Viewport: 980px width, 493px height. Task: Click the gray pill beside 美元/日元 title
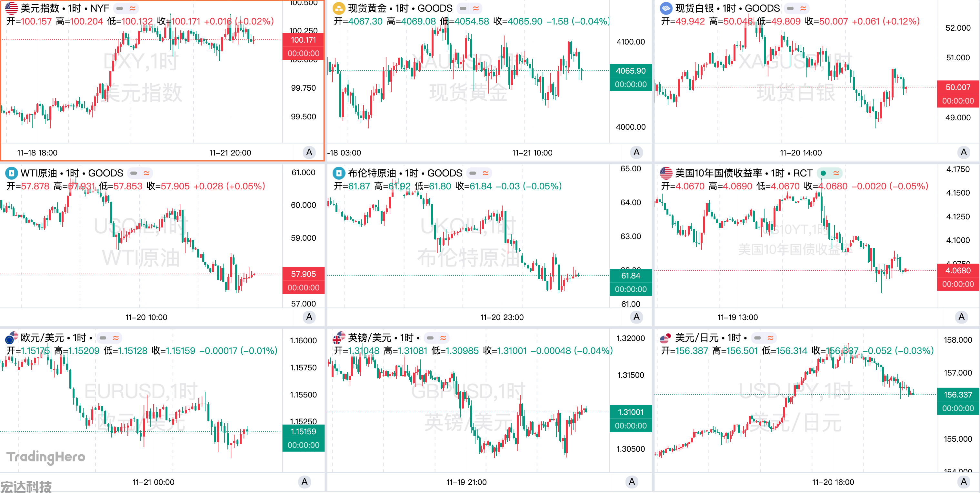pos(757,337)
